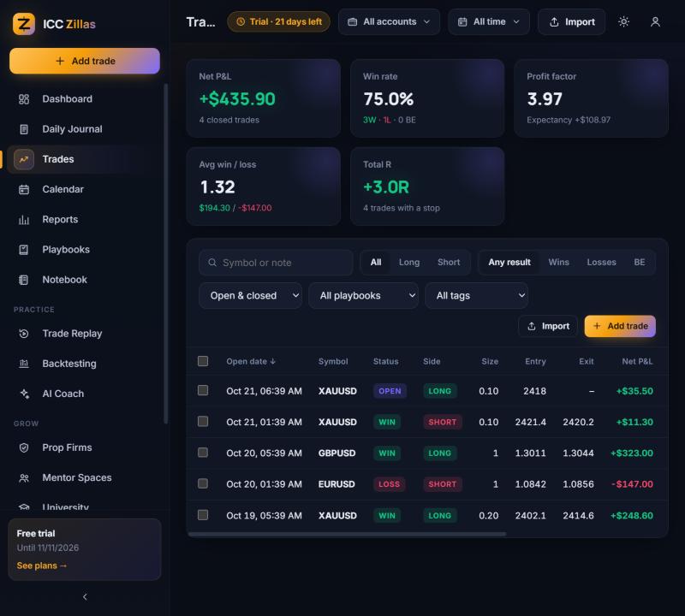This screenshot has width=685, height=616.
Task: Check the GBPUSD trade row checkbox
Action: pos(203,453)
